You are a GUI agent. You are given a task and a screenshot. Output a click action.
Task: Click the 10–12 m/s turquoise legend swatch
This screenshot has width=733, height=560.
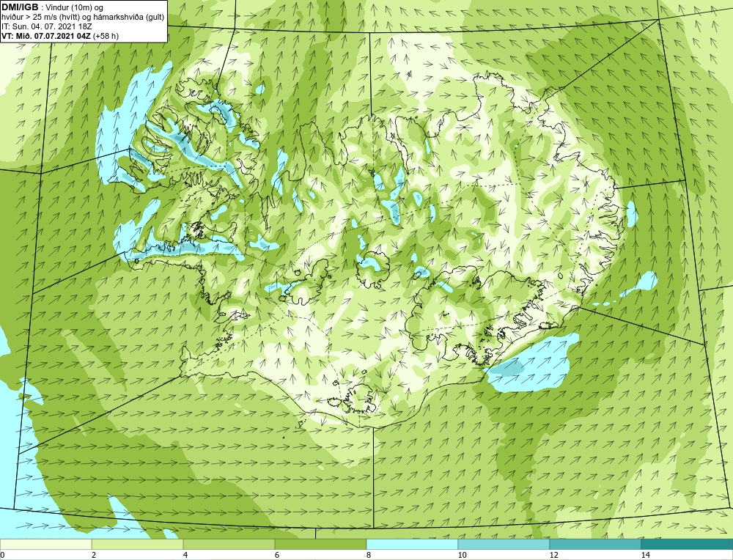click(x=504, y=545)
